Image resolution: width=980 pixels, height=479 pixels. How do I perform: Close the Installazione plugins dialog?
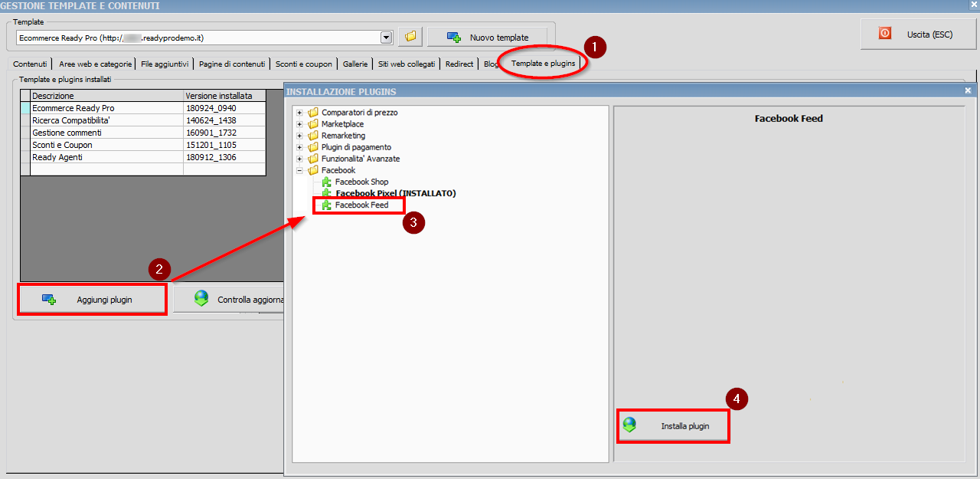click(x=968, y=90)
